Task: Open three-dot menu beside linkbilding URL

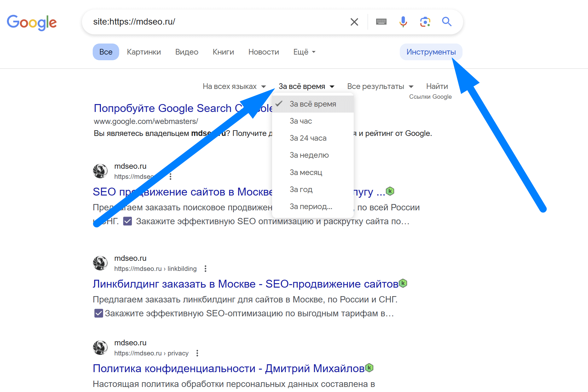Action: tap(206, 269)
